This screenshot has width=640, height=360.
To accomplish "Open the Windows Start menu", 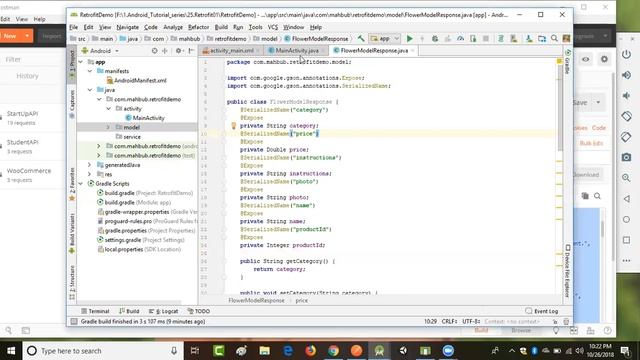I will point(11,351).
